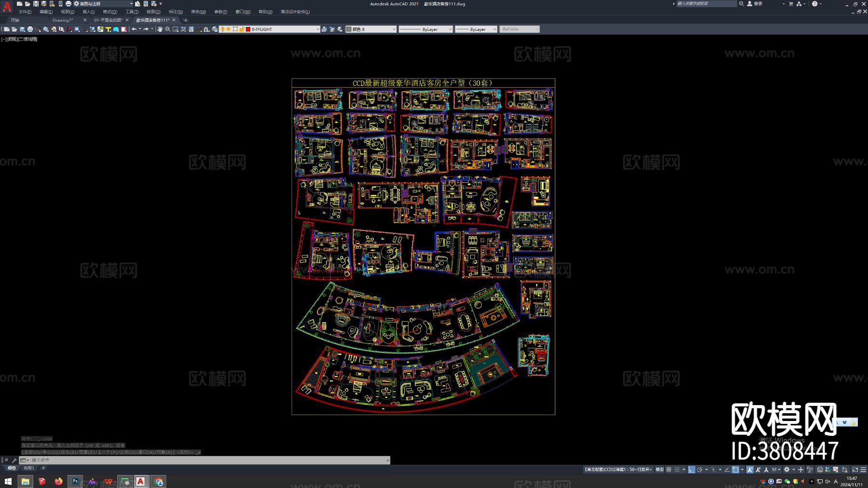Select the Zoom realtime magnifier tool

(168, 29)
